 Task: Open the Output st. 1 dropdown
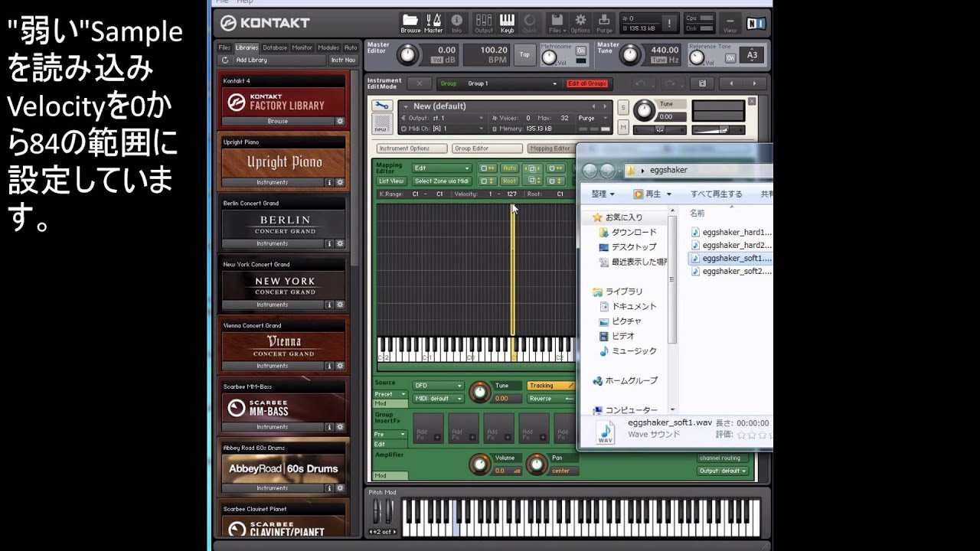click(443, 118)
